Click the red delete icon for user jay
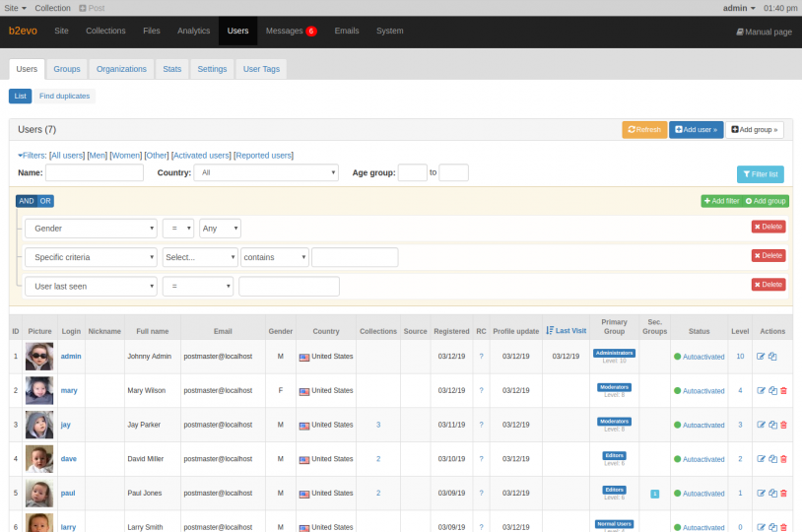The height and width of the screenshot is (532, 802). tap(784, 426)
